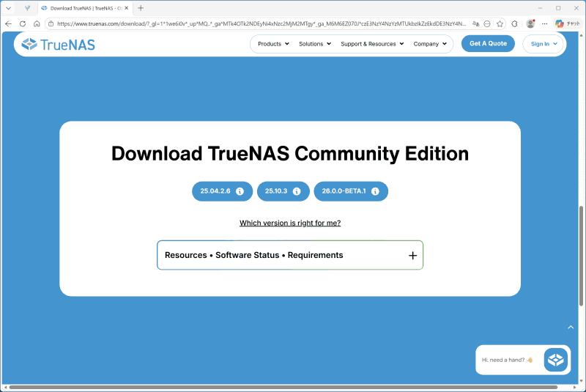This screenshot has height=392, width=586.
Task: Expand Support & Resources menu
Action: click(x=372, y=44)
